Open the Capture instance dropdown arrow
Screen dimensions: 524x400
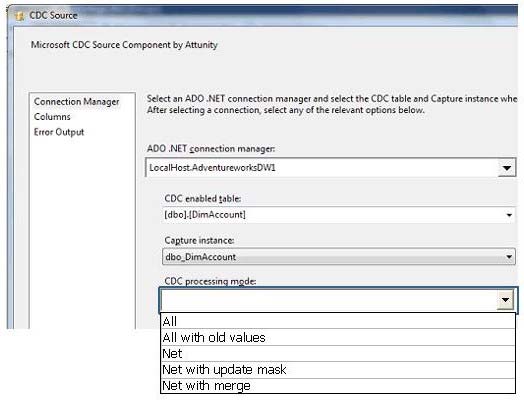click(x=509, y=257)
